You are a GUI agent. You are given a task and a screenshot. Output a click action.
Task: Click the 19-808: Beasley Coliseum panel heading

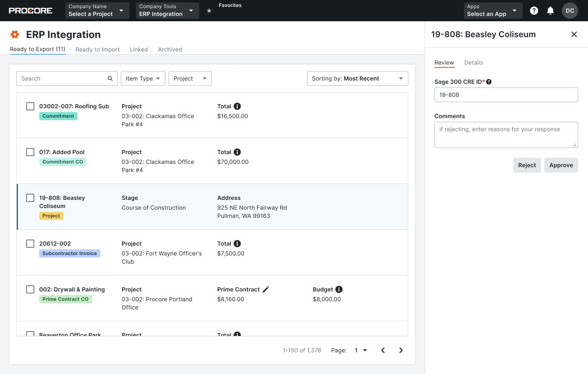point(483,34)
